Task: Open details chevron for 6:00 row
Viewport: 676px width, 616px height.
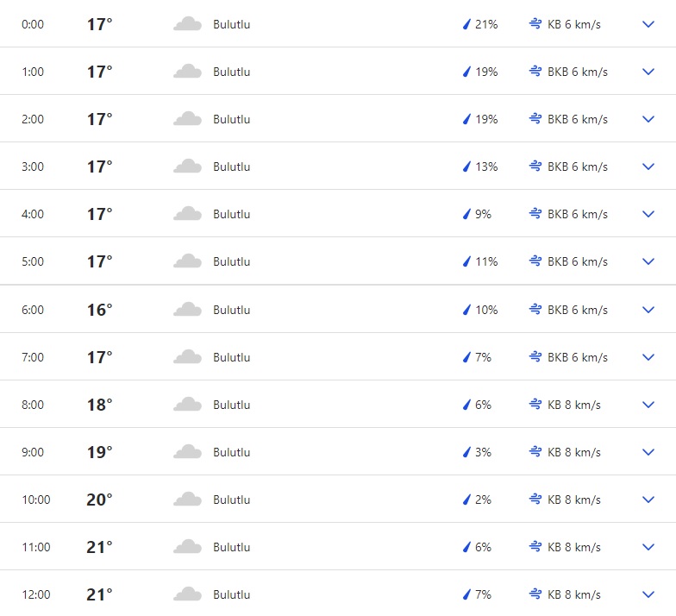Action: [x=648, y=310]
